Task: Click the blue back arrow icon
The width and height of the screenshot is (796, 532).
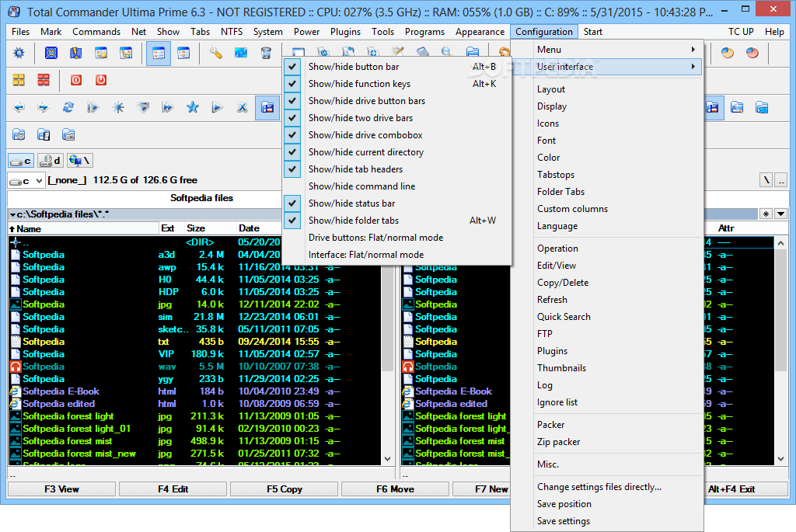Action: pyautogui.click(x=19, y=107)
